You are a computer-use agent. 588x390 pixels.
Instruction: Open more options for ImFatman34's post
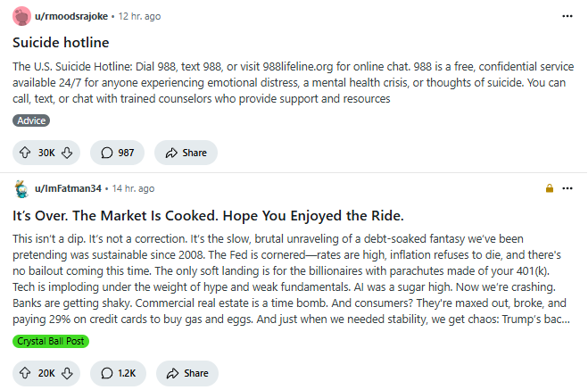pyautogui.click(x=567, y=188)
